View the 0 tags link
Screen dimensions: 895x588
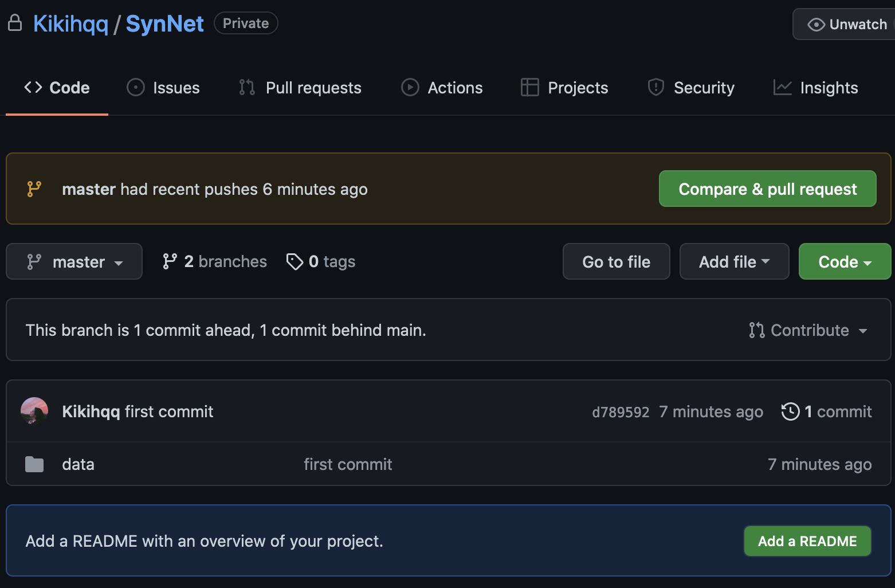click(321, 261)
